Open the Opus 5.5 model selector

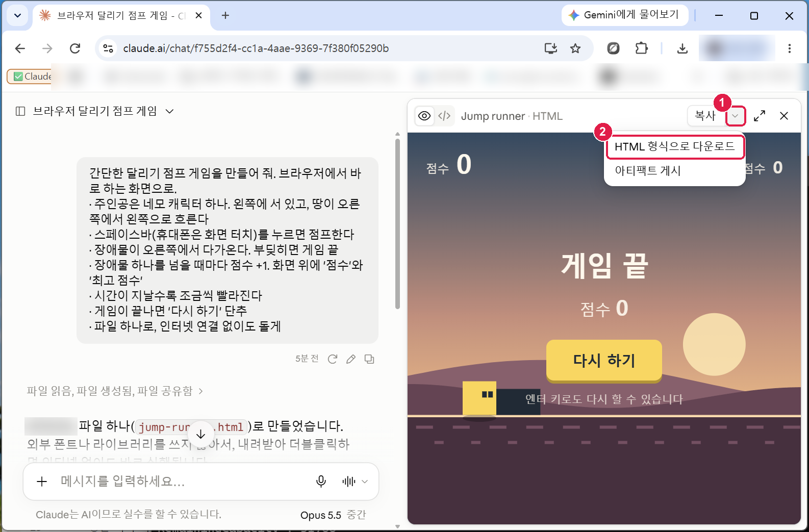333,515
